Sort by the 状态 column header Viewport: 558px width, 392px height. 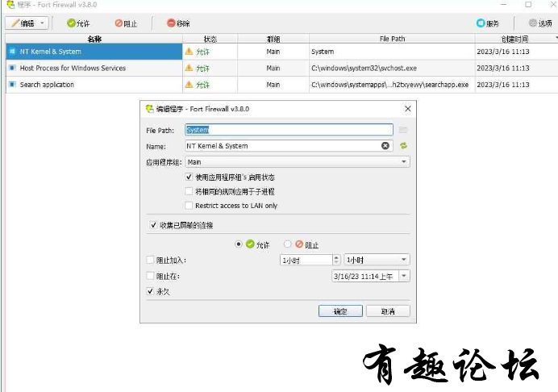pos(210,39)
